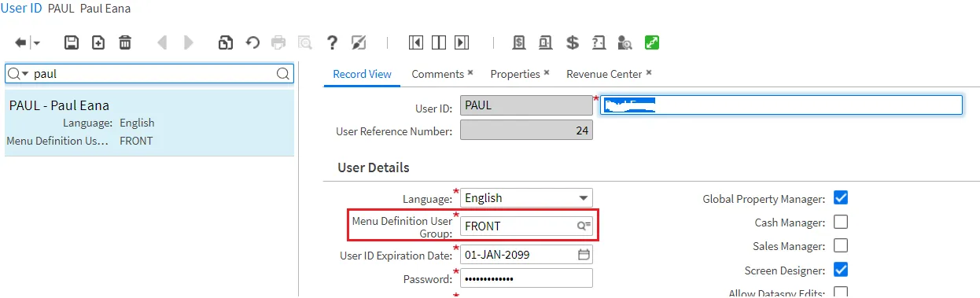This screenshot has width=980, height=298.
Task: Click the second document toolbar icon
Action: 545,42
